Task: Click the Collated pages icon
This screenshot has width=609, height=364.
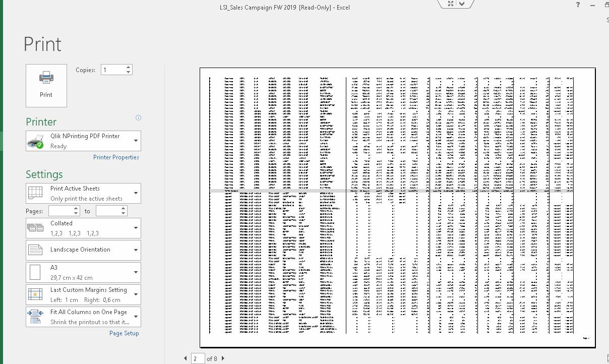Action: pos(35,227)
